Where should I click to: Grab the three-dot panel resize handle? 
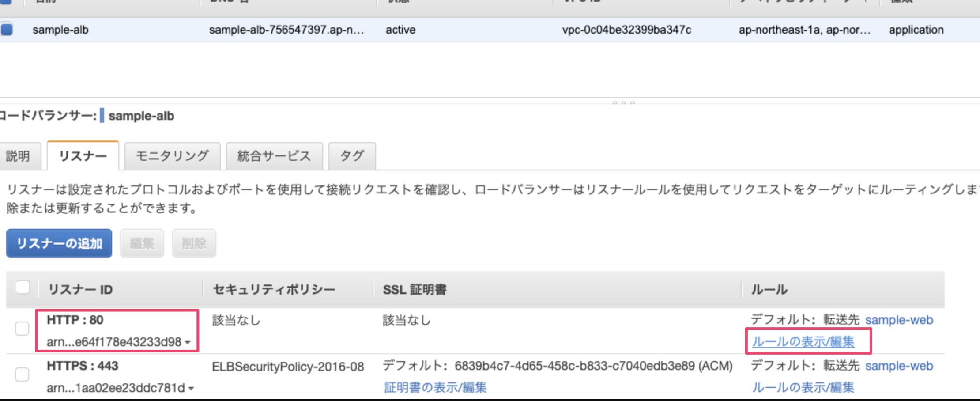[623, 102]
